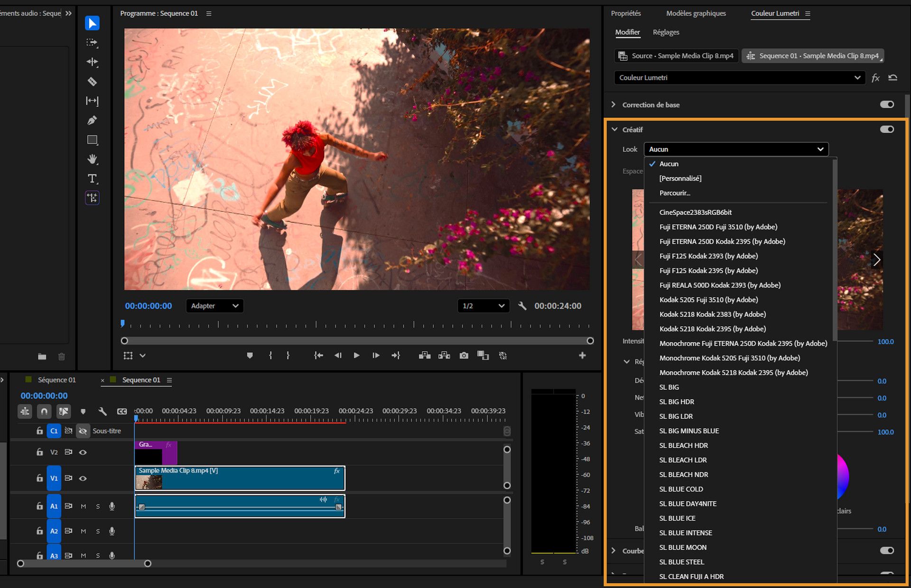The height and width of the screenshot is (588, 911).
Task: Select the Ripple Edit tool
Action: pos(93,62)
